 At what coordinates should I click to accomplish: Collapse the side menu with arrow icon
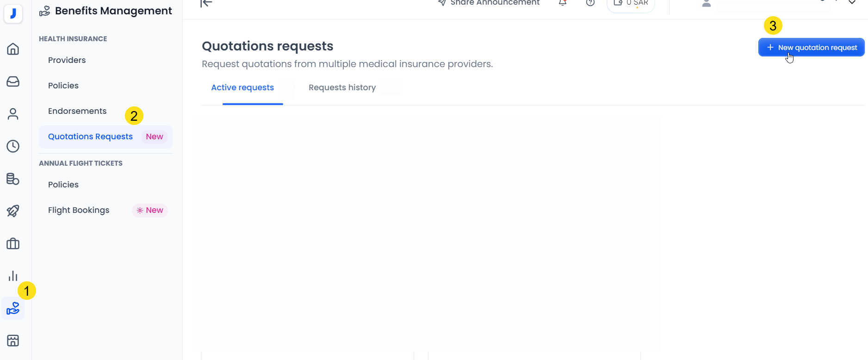pos(206,3)
